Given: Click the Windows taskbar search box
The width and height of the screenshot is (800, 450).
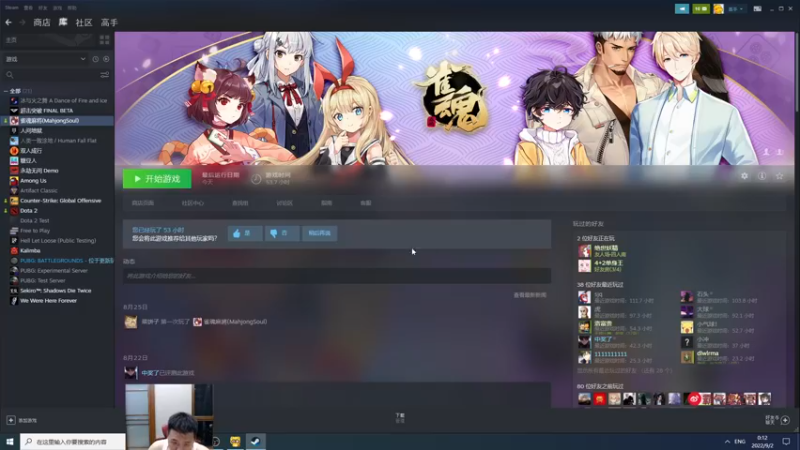Looking at the screenshot, I should click(x=72, y=441).
